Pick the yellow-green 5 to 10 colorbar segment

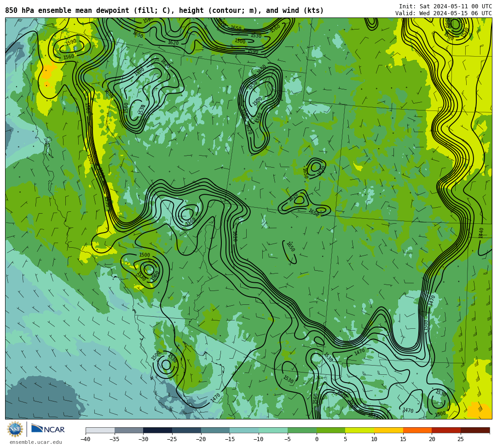point(360,430)
